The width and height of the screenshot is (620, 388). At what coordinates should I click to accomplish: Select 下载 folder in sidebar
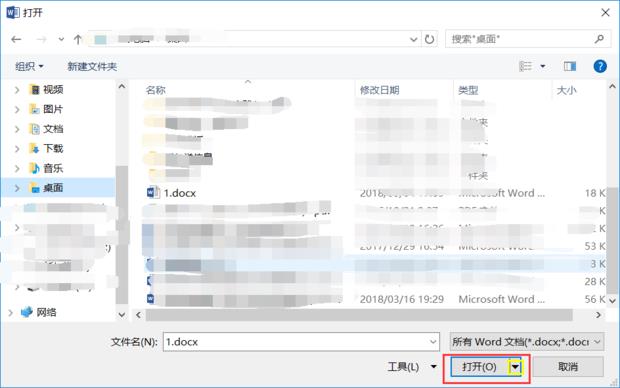click(53, 149)
